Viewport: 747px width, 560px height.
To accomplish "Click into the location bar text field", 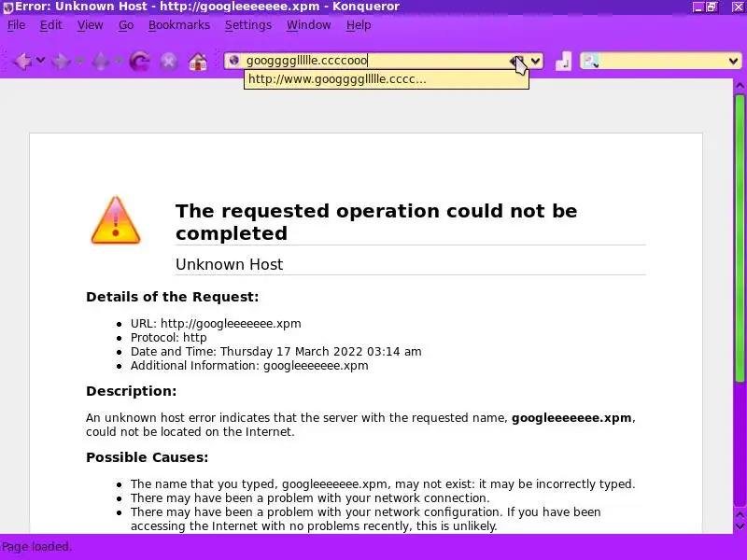I will click(374, 61).
